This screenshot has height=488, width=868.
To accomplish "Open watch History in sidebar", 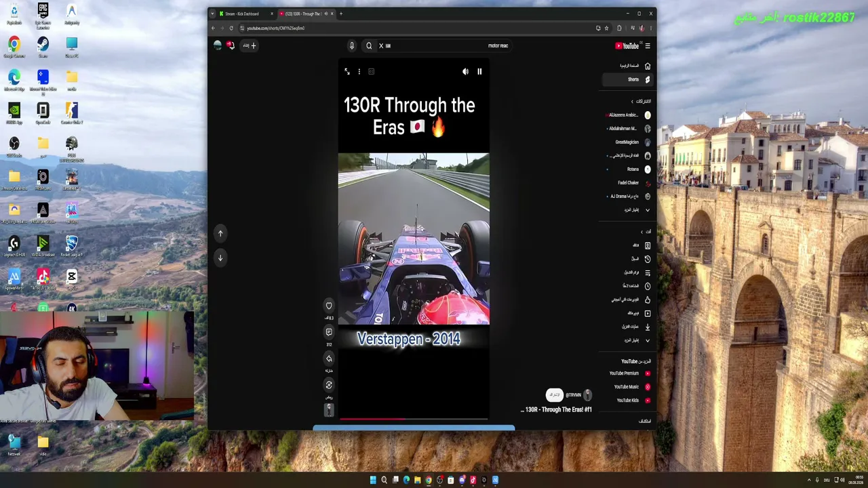I will click(627, 259).
